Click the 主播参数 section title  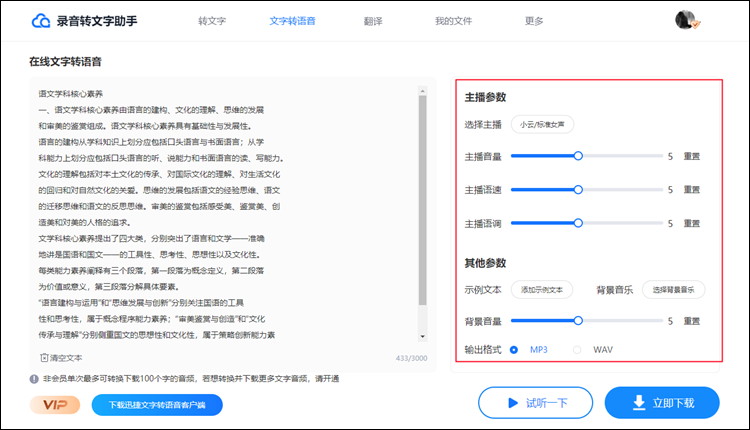485,97
